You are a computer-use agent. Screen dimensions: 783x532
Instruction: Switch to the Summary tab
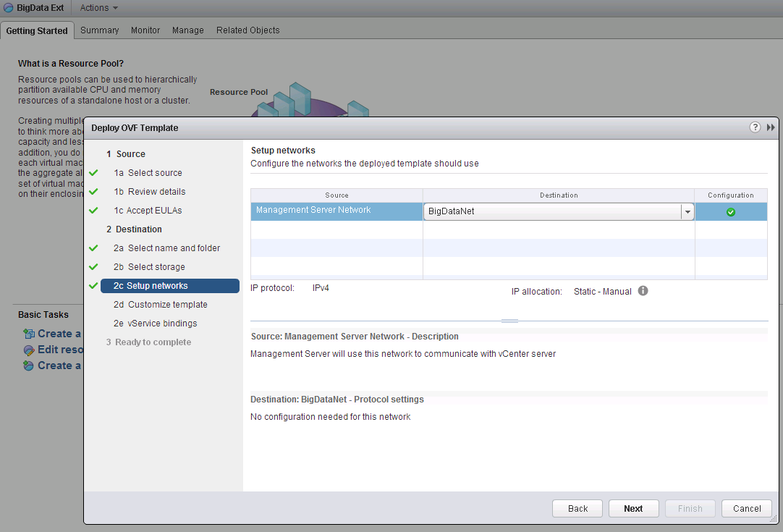click(x=99, y=30)
